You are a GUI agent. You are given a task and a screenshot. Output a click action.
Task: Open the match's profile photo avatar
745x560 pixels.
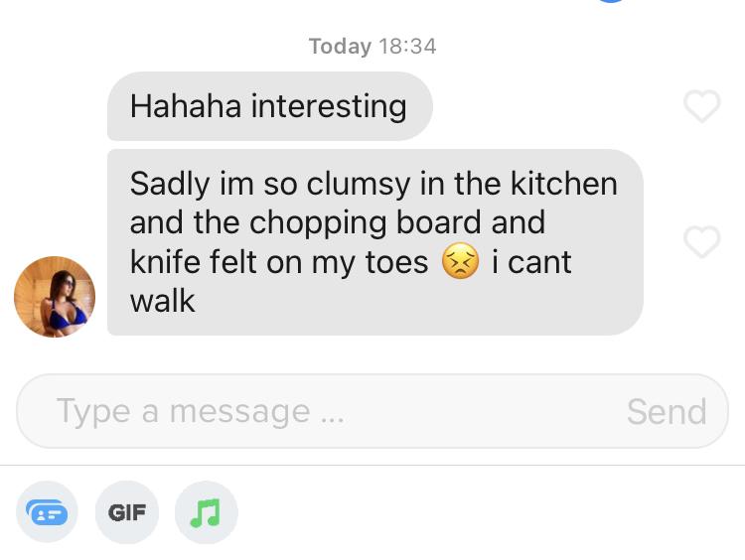pyautogui.click(x=55, y=297)
